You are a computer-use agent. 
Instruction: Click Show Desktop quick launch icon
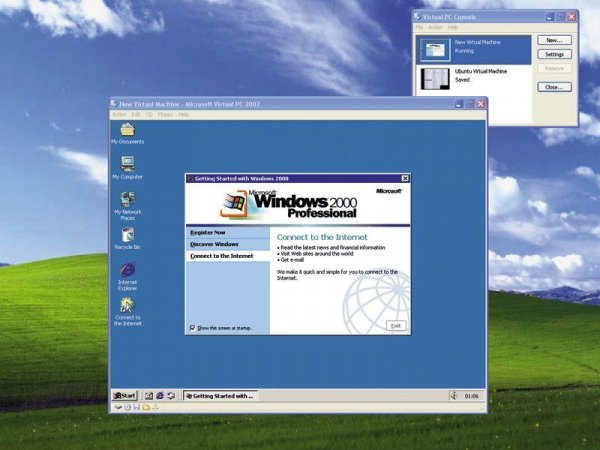tap(149, 396)
